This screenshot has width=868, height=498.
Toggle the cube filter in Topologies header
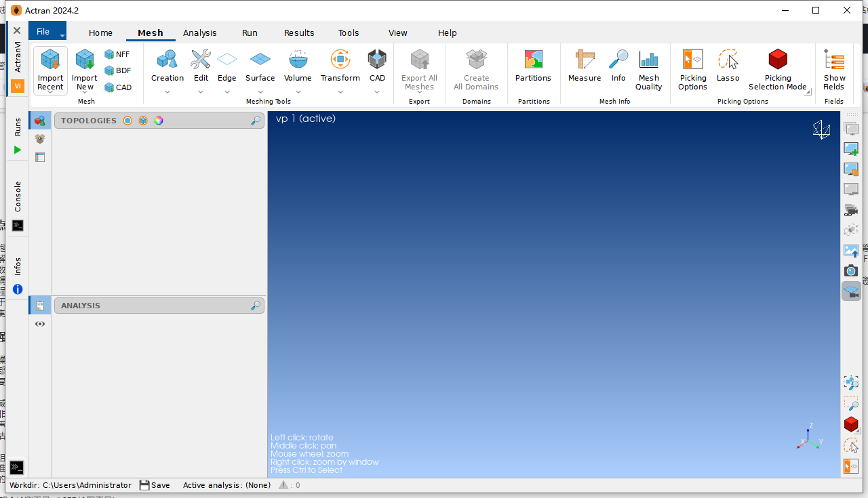143,121
